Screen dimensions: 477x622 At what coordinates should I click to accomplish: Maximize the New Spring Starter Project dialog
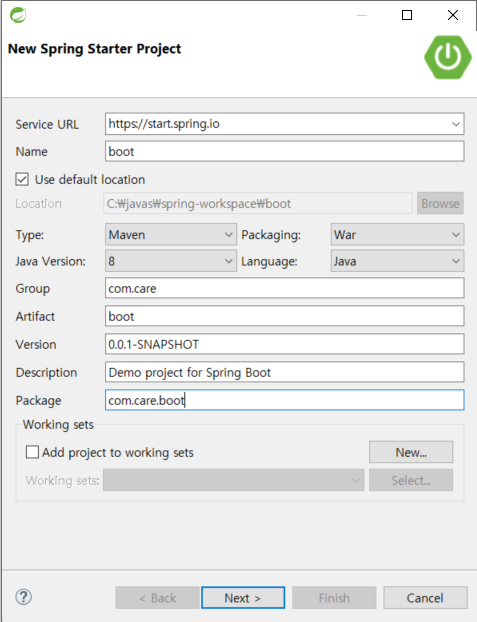tap(407, 15)
